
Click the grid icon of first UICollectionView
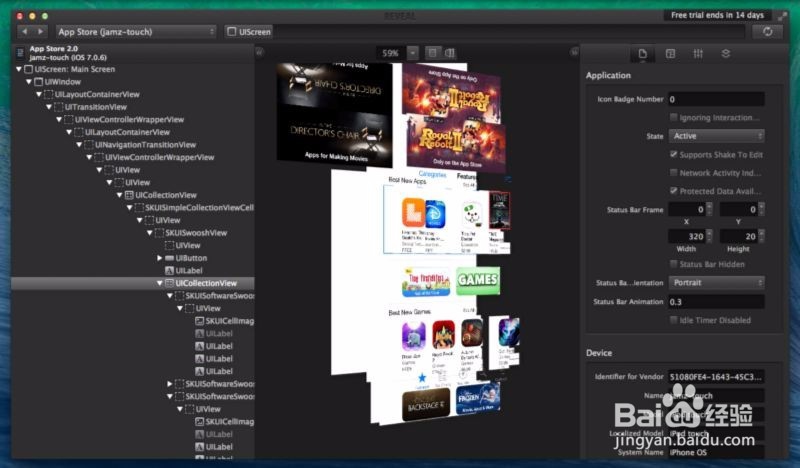point(130,195)
